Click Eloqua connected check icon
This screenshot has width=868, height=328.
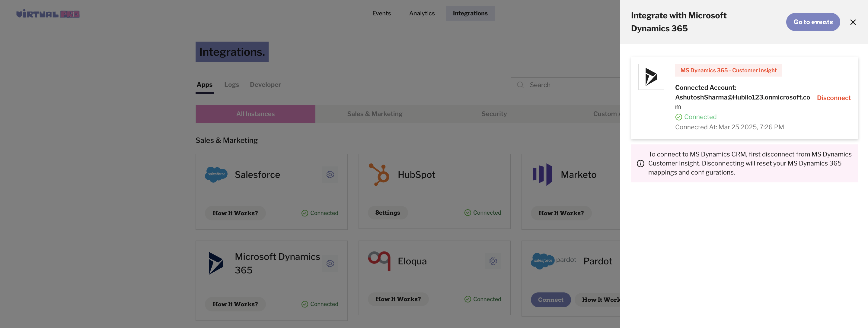tap(468, 299)
